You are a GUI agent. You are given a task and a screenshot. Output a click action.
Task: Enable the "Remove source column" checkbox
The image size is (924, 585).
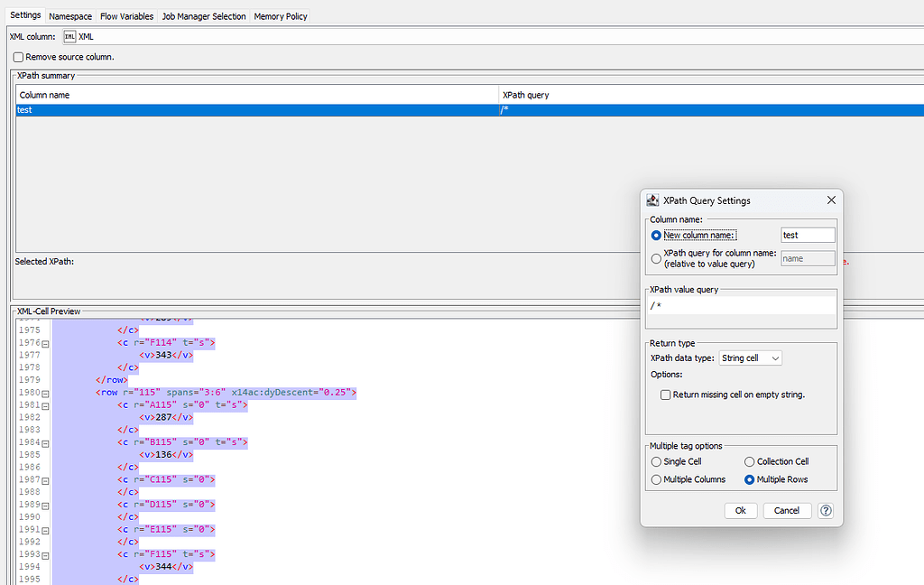(18, 57)
